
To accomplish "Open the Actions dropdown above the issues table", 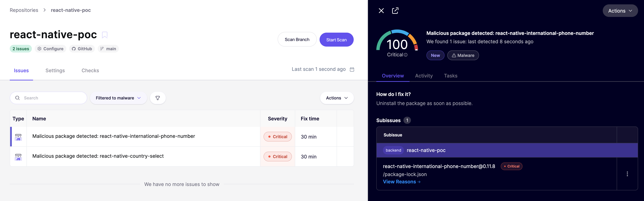I will pyautogui.click(x=337, y=98).
